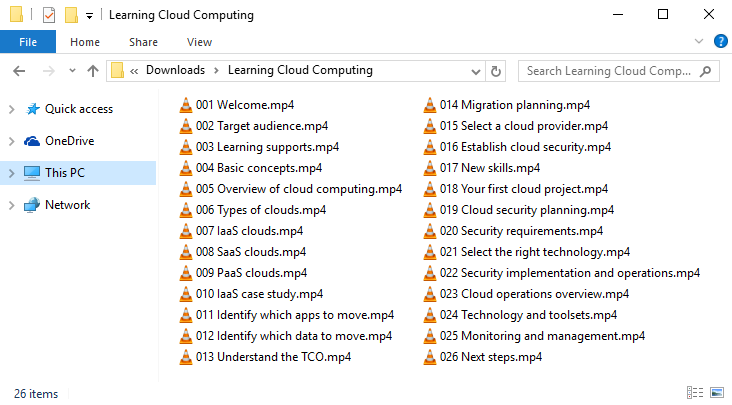This screenshot has width=732, height=405.
Task: Click VLC icon of 001 Welcome.mp4
Action: tap(186, 105)
